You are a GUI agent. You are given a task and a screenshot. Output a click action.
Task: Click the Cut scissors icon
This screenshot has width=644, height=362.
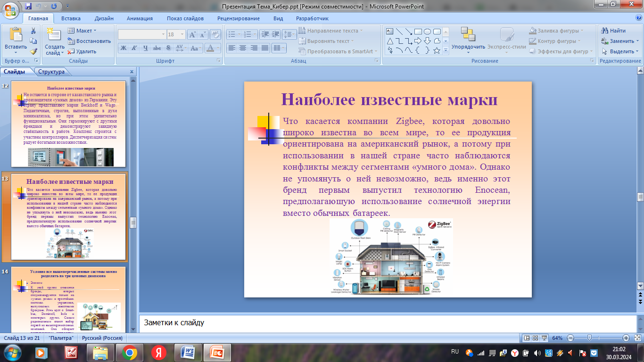tap(33, 31)
